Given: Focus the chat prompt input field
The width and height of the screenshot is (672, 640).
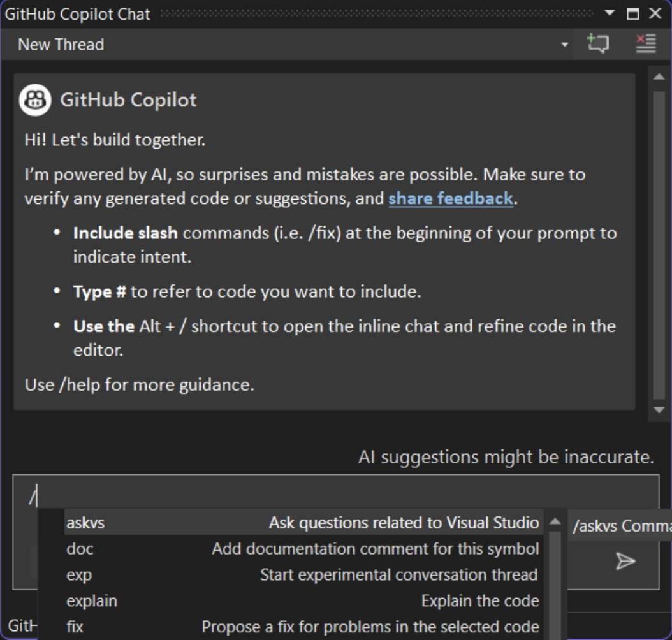Looking at the screenshot, I should [319, 494].
